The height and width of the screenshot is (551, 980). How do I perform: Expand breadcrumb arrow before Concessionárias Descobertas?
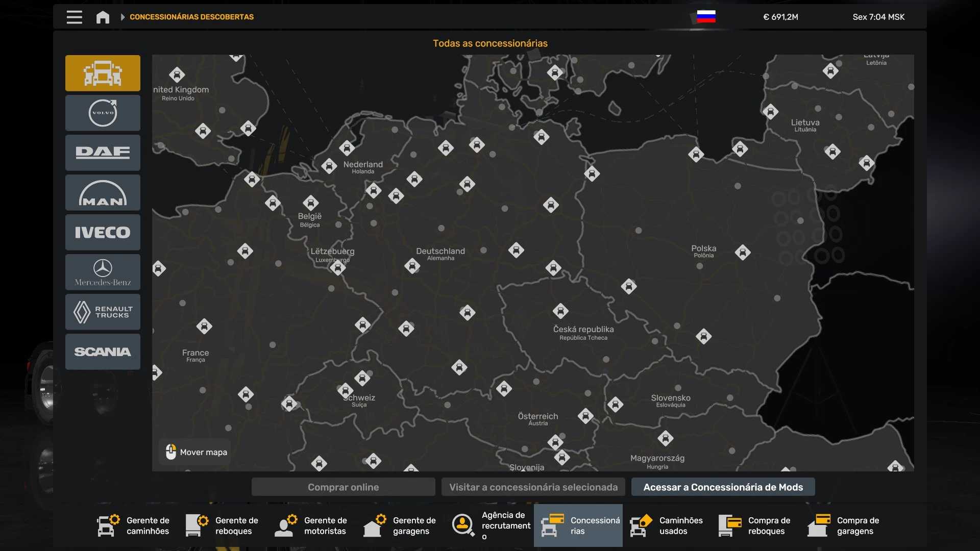coord(122,17)
